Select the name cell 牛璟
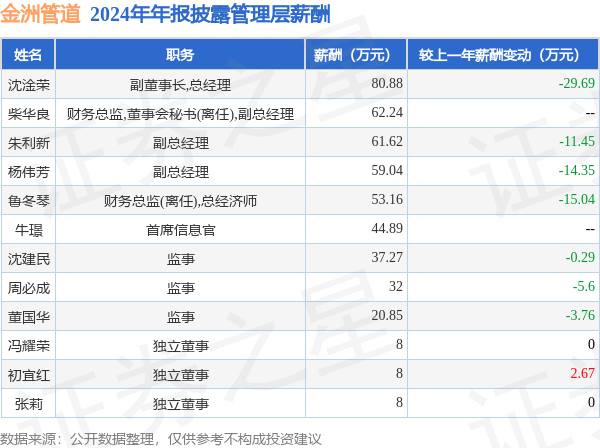This screenshot has height=448, width=600. point(29,230)
